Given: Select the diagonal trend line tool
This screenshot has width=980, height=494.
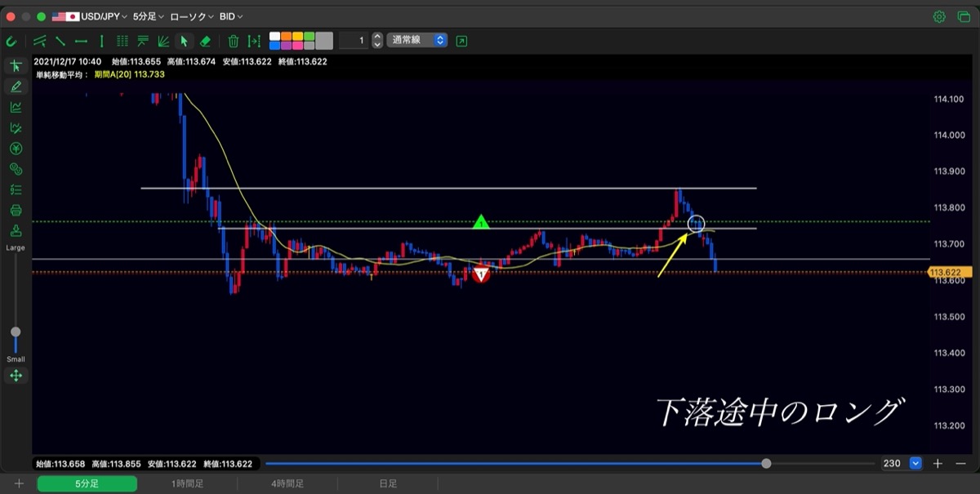Looking at the screenshot, I should point(60,41).
